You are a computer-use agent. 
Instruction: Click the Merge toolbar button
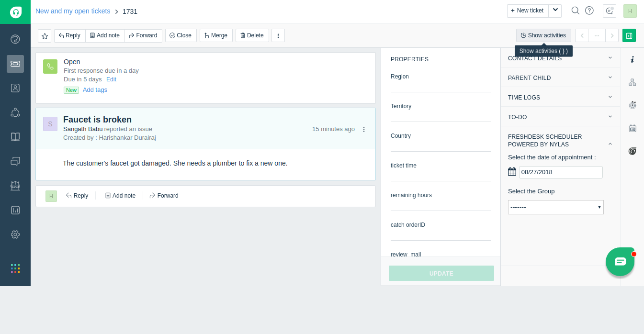[216, 35]
